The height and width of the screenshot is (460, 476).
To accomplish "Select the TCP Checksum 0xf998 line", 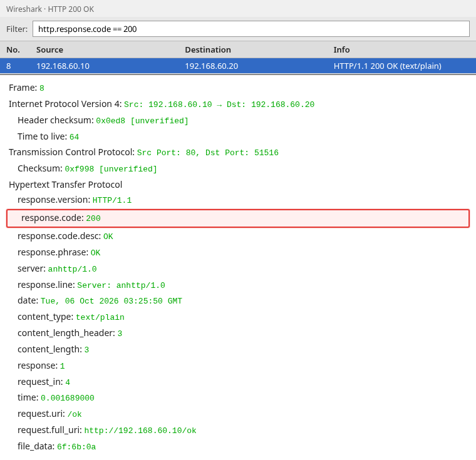I will click(x=88, y=168).
